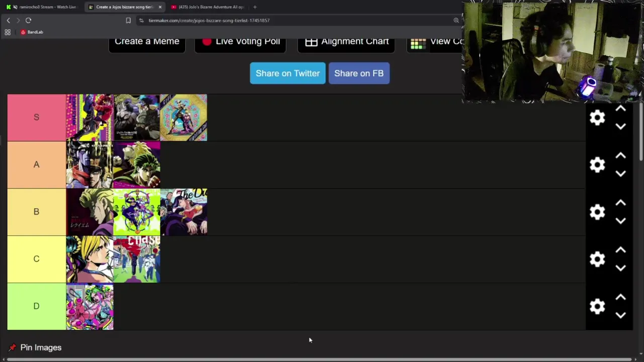
Task: Move C tier row up with arrow
Action: (x=620, y=250)
